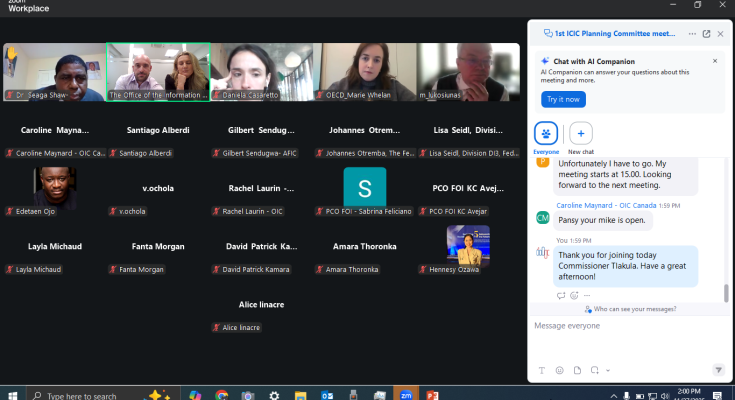Dismiss the AI Companion banner
The width and height of the screenshot is (735, 400).
tap(714, 61)
